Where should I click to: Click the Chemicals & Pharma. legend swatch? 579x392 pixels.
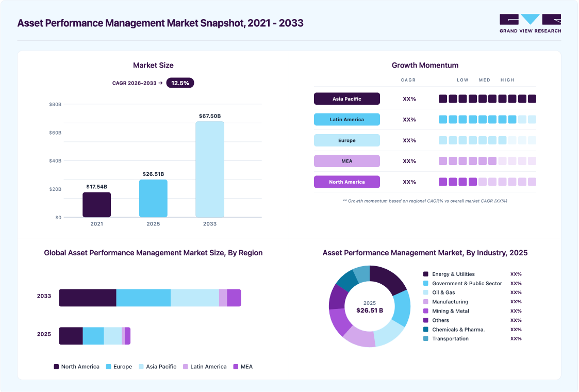[x=425, y=330]
